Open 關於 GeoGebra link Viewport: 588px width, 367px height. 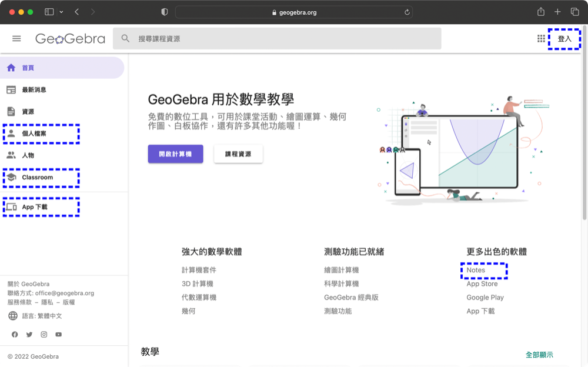(x=28, y=283)
